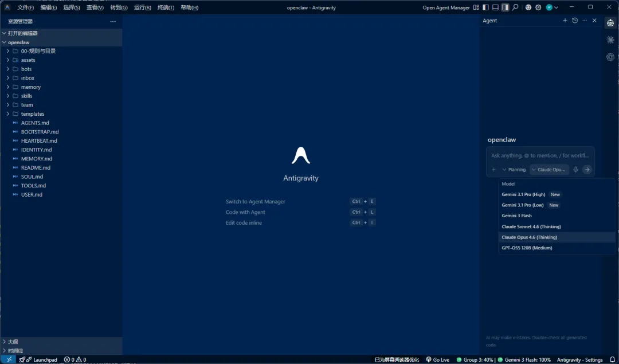Click the microphone voice input icon
Viewport: 619px width, 364px height.
pyautogui.click(x=575, y=169)
